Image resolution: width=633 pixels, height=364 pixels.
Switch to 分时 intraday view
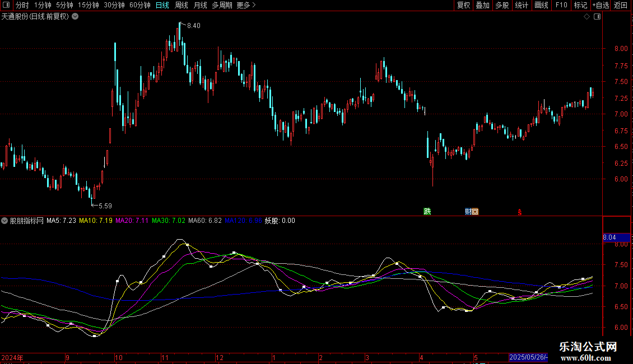(22, 5)
